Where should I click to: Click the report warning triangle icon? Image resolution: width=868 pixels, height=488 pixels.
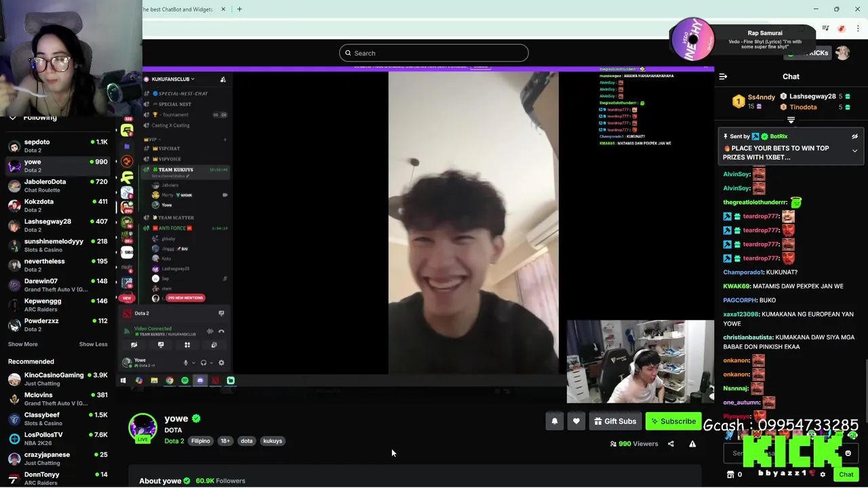pyautogui.click(x=692, y=444)
